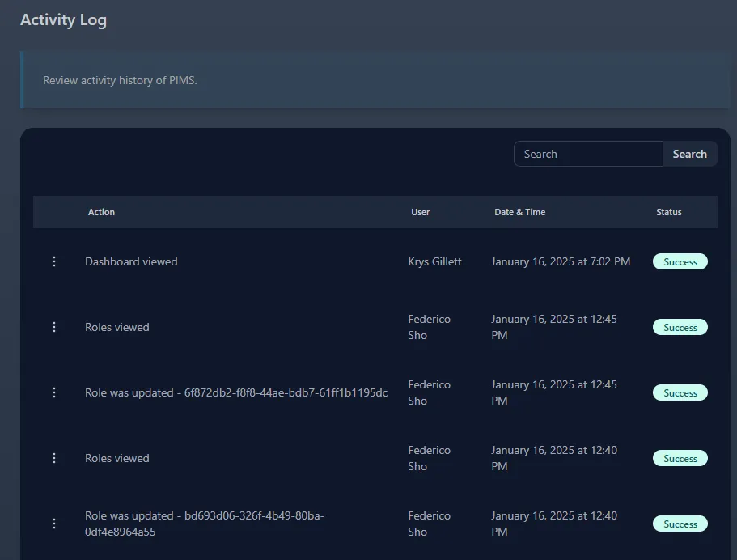Click the January 16, 2025 7:02 PM timestamp
Viewport: 737px width, 560px height.
pos(560,261)
